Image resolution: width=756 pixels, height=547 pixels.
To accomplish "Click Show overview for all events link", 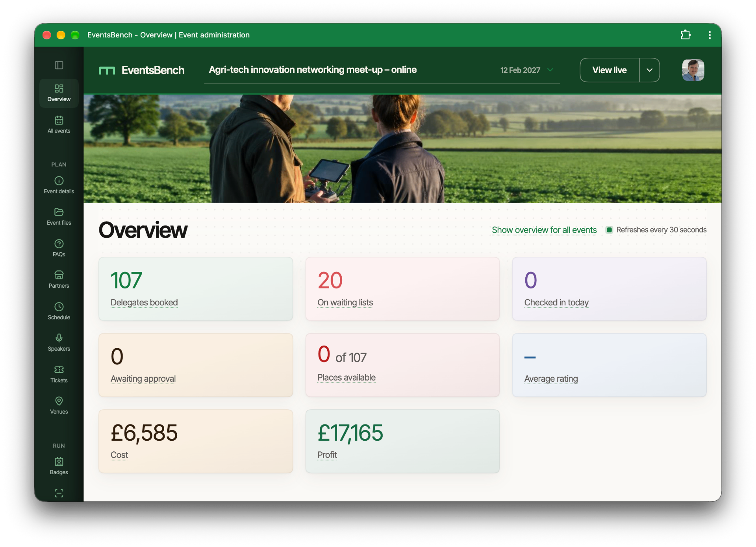I will tap(544, 230).
